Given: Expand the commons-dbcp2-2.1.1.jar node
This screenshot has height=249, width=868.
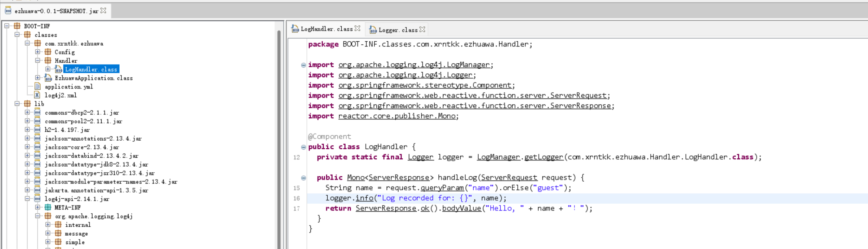Looking at the screenshot, I should pyautogui.click(x=27, y=112).
